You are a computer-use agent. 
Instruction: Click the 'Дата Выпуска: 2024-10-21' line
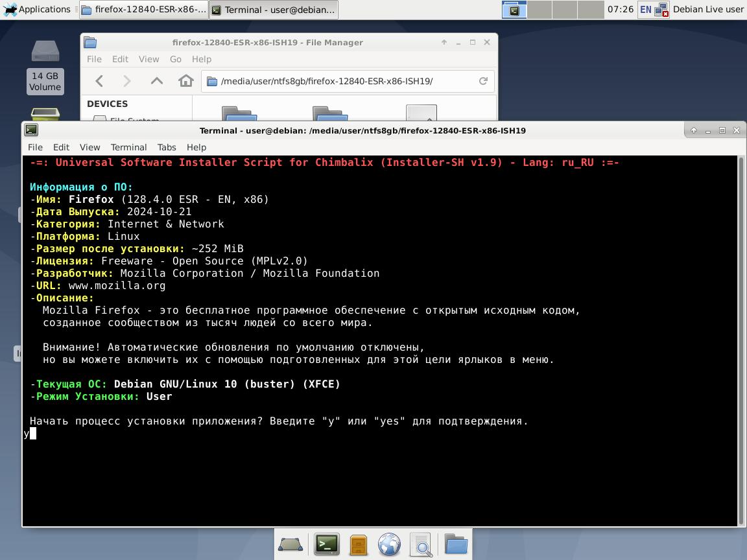click(x=110, y=211)
